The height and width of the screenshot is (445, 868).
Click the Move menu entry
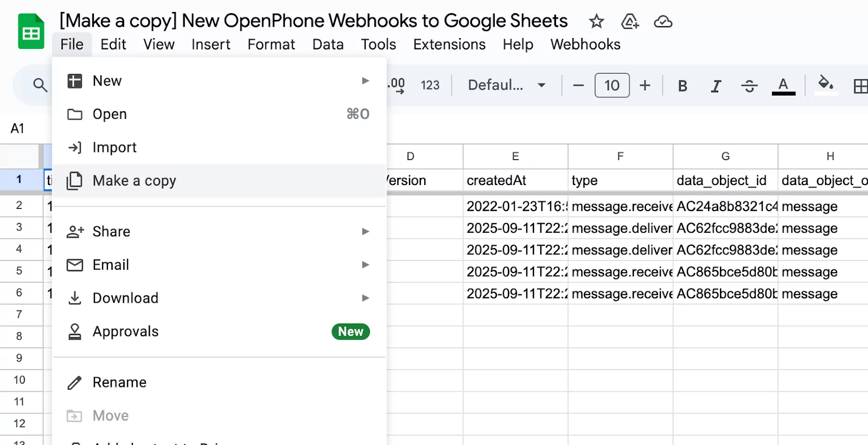(219, 416)
